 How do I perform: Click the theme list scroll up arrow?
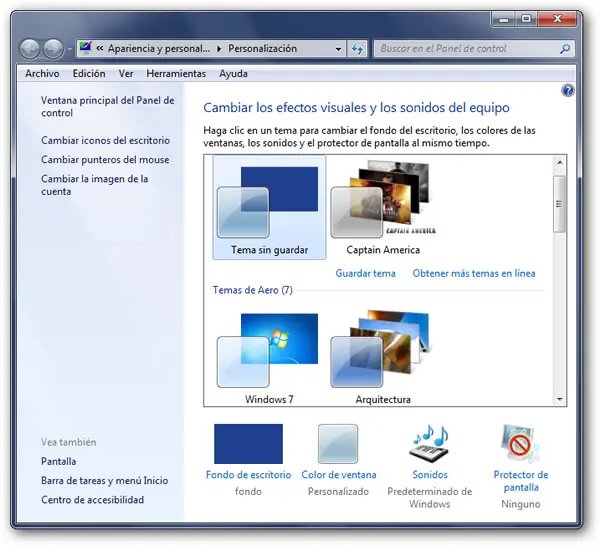coord(559,162)
